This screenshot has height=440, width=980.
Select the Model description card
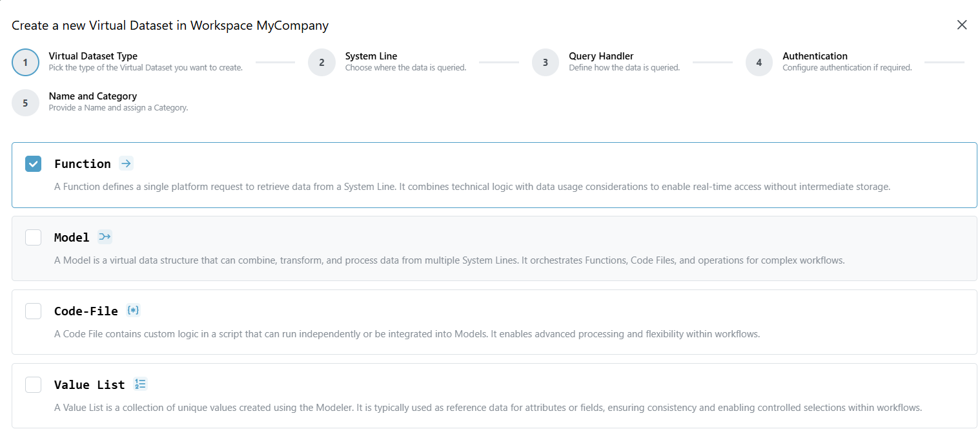coord(494,261)
